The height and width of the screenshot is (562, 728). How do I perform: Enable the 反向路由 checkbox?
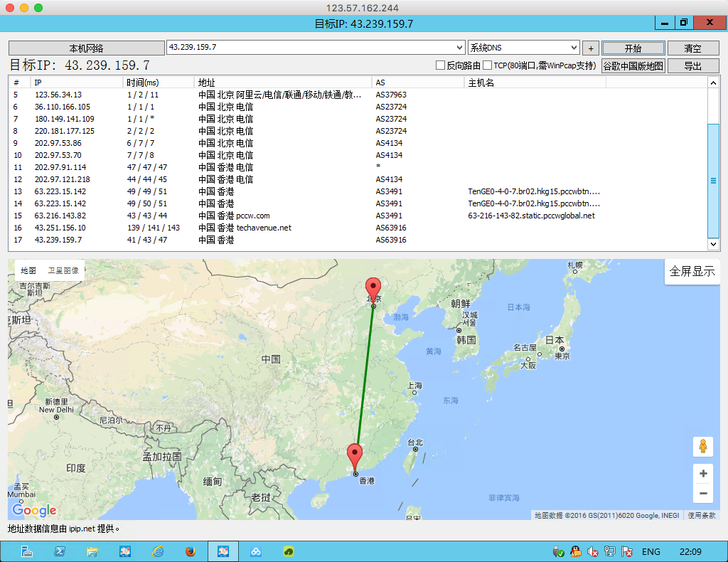tap(441, 65)
